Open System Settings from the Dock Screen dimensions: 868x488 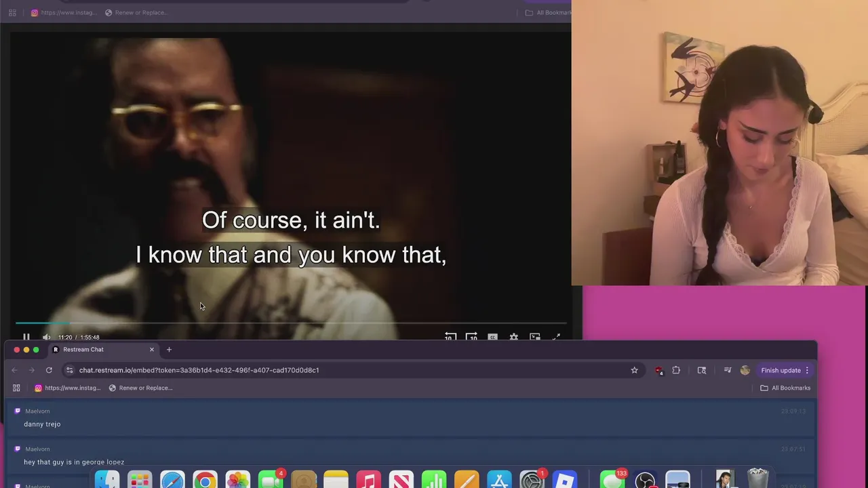click(x=532, y=480)
